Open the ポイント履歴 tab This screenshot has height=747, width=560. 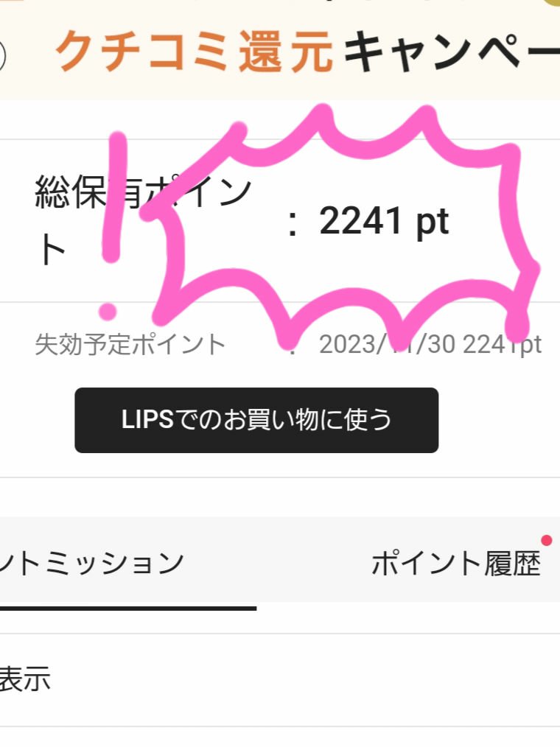455,563
